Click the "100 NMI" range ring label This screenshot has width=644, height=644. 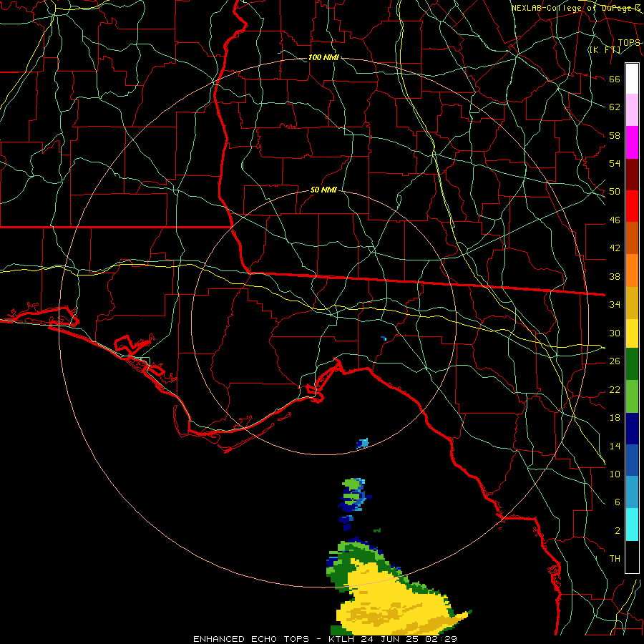[x=323, y=57]
